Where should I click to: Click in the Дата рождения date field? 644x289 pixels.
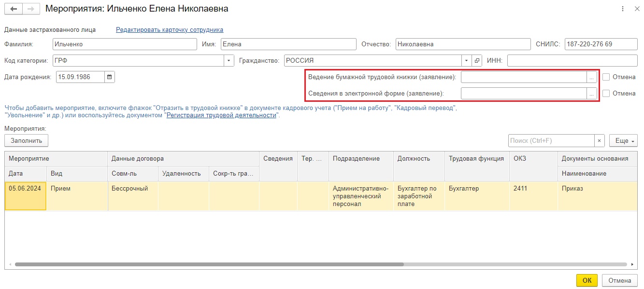click(x=80, y=77)
